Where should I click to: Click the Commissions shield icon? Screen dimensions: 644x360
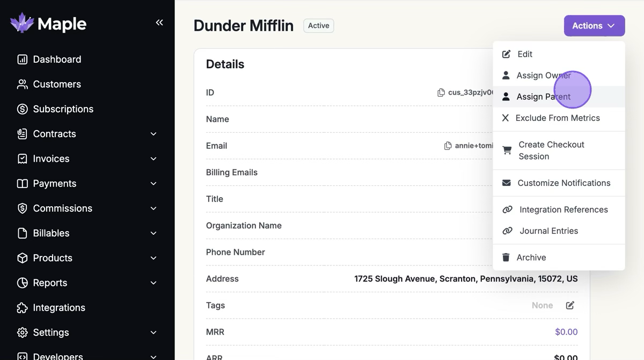click(22, 208)
